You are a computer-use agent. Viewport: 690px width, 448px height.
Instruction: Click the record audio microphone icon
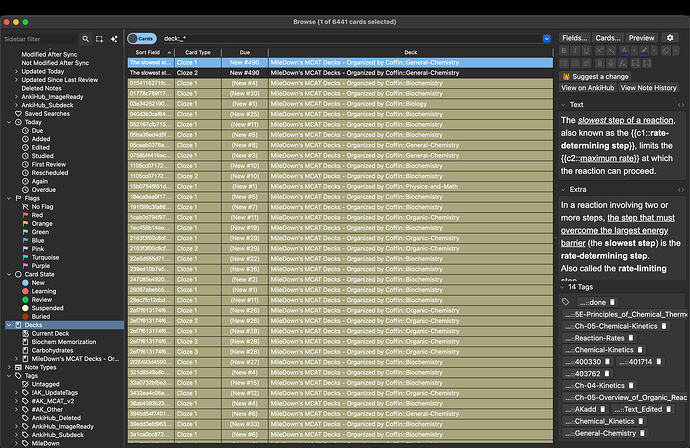tap(611, 63)
